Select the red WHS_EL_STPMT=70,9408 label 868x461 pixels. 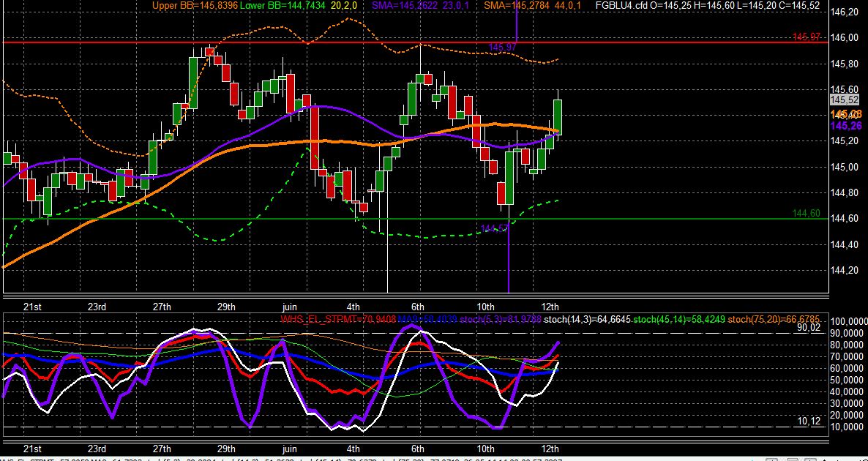(338, 319)
